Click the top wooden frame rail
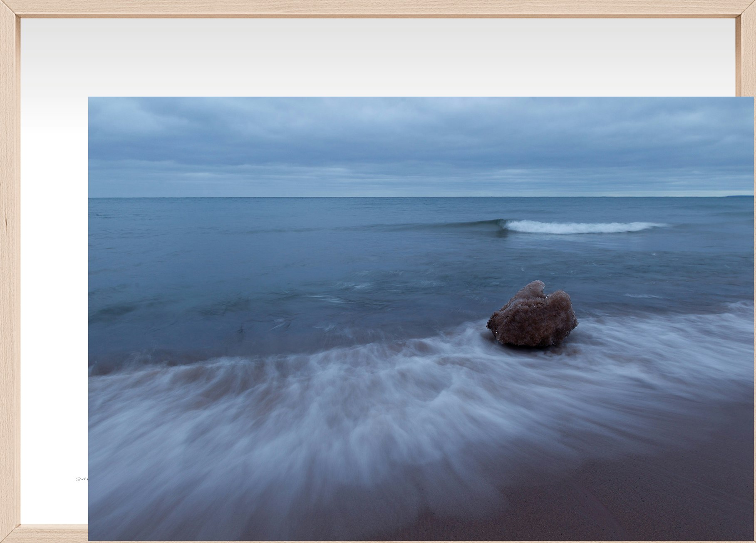756x543 pixels. tap(374, 7)
